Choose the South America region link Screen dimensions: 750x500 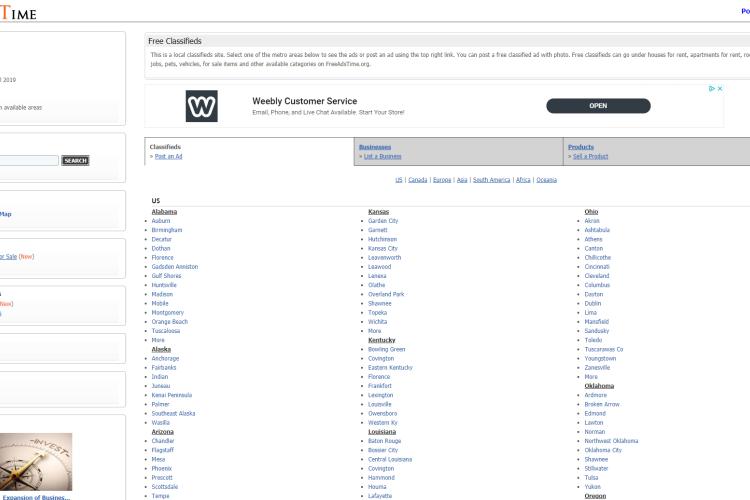click(491, 180)
